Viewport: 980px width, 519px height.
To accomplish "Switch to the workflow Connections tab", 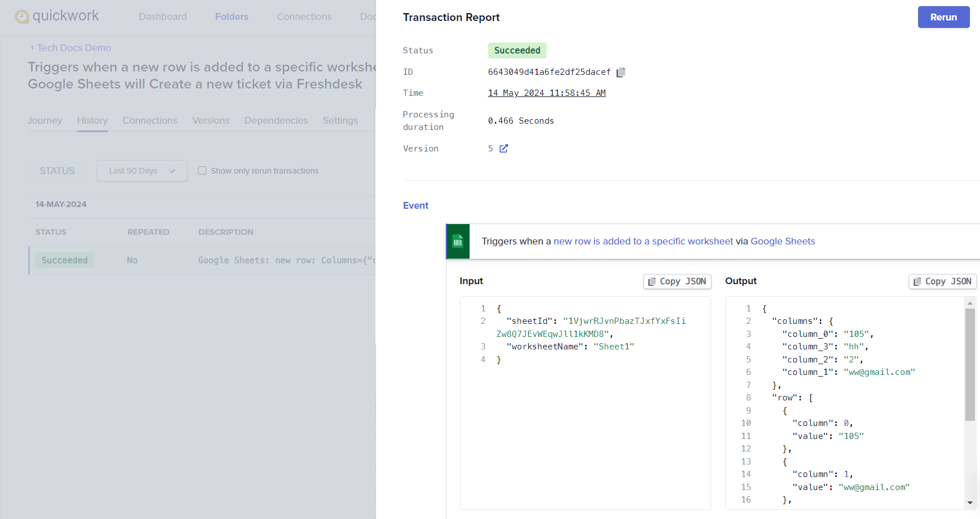I will coord(150,120).
